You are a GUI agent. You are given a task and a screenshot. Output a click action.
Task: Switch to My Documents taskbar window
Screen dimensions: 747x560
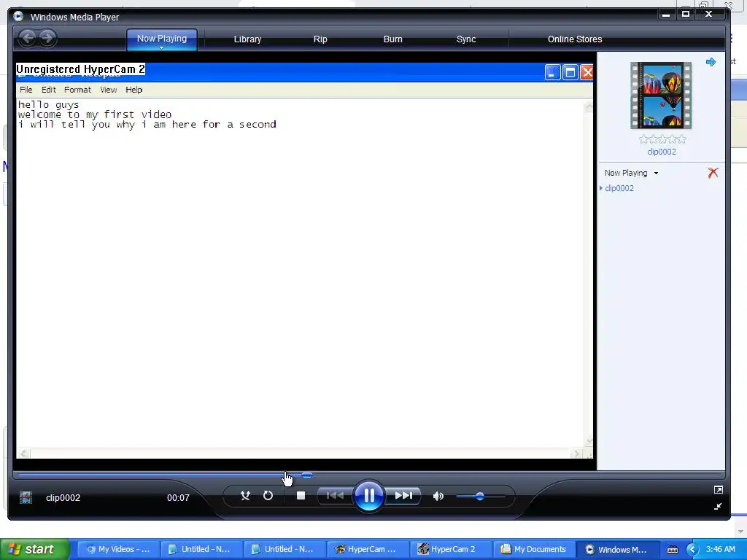pos(533,549)
